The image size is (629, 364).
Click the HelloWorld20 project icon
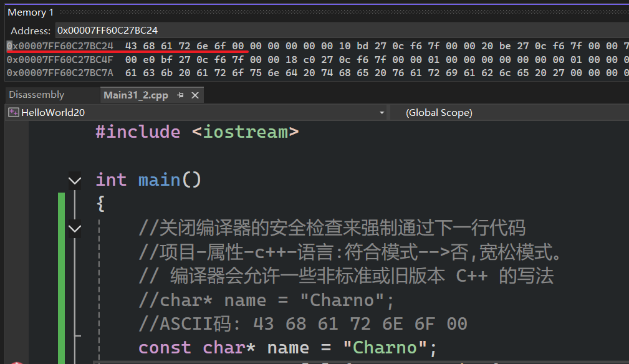[13, 112]
